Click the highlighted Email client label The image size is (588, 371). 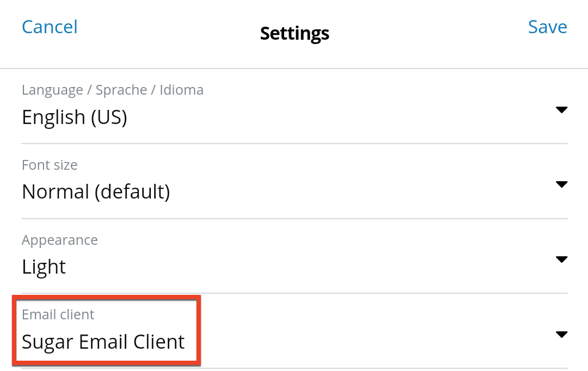pos(58,314)
